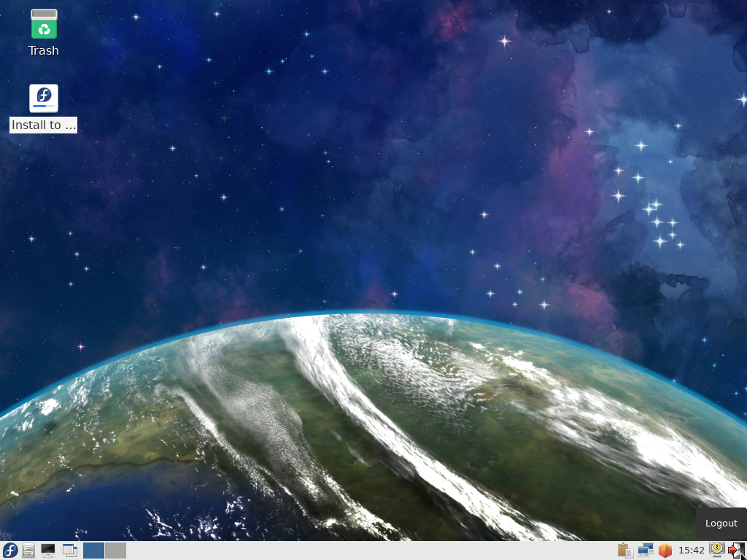This screenshot has width=747, height=560.
Task: Open the Fedora application menu
Action: (x=10, y=551)
